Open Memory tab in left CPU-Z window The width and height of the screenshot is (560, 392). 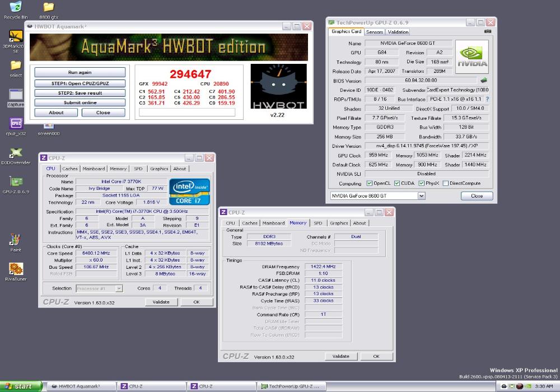pyautogui.click(x=118, y=169)
